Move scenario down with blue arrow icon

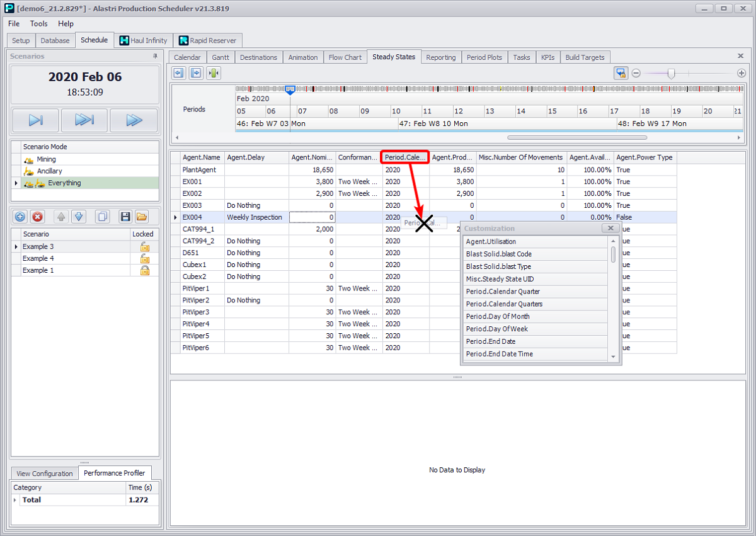coord(79,217)
